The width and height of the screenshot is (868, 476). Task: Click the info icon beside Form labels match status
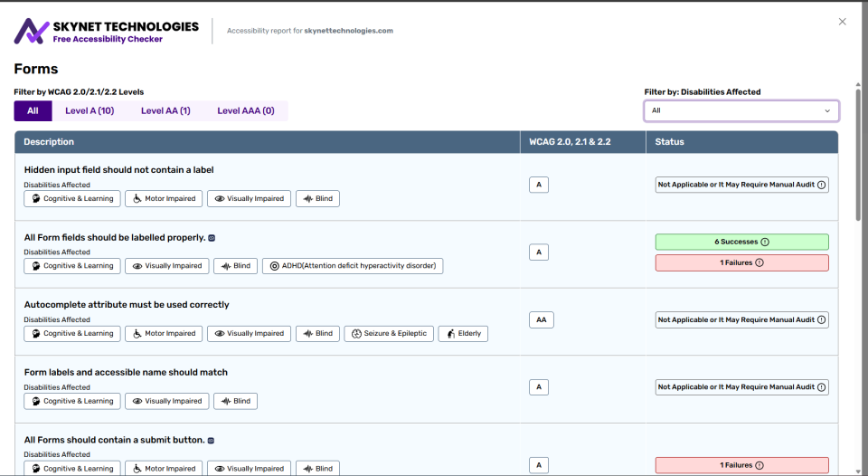point(822,387)
